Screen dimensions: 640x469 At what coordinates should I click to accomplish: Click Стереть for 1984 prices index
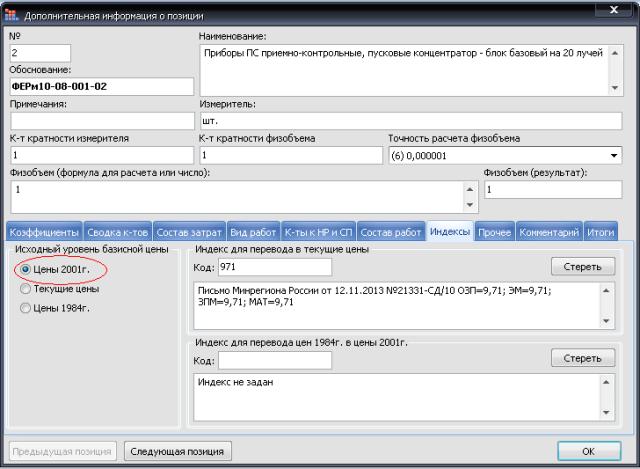[x=582, y=358]
